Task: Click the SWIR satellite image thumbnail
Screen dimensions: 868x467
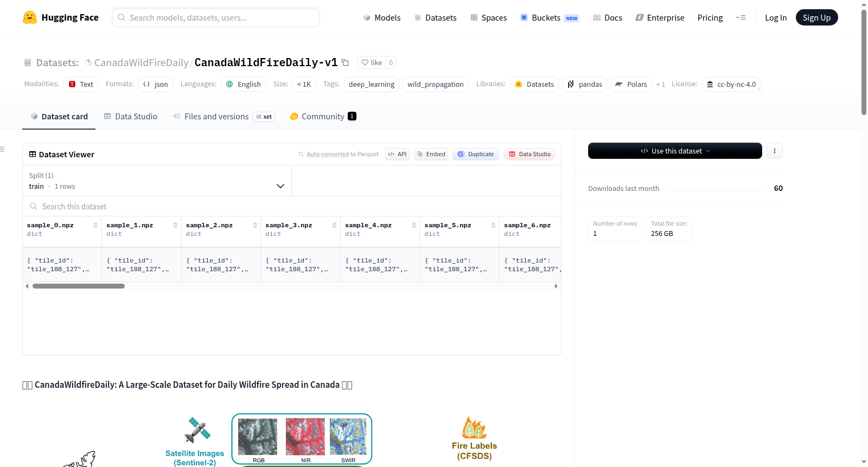Action: tap(348, 437)
